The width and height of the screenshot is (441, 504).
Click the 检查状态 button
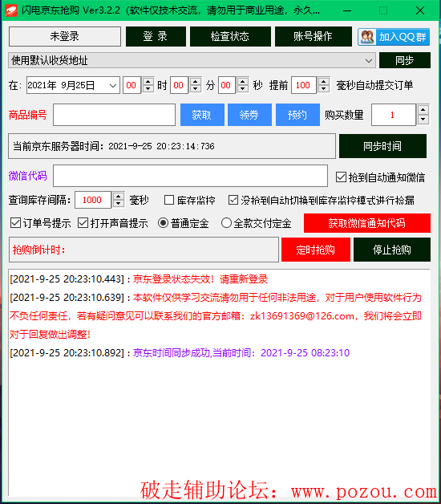pos(230,37)
